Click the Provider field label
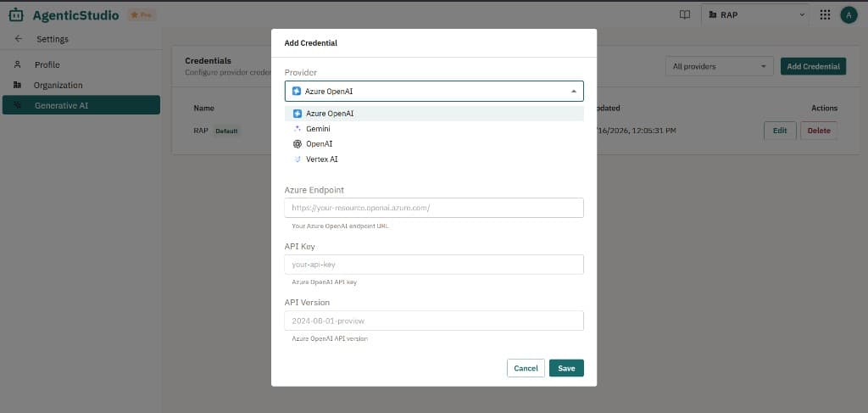This screenshot has width=868, height=413. 301,73
